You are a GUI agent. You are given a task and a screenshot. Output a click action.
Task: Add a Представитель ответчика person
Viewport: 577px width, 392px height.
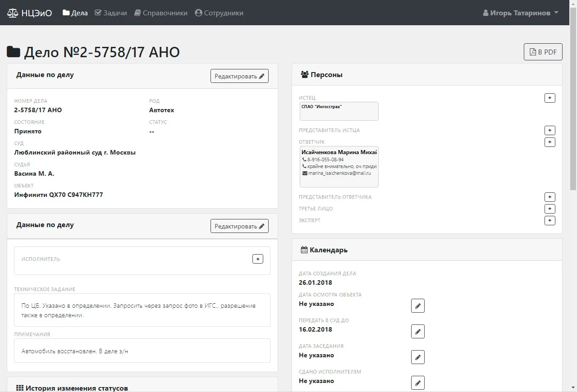pyautogui.click(x=550, y=197)
